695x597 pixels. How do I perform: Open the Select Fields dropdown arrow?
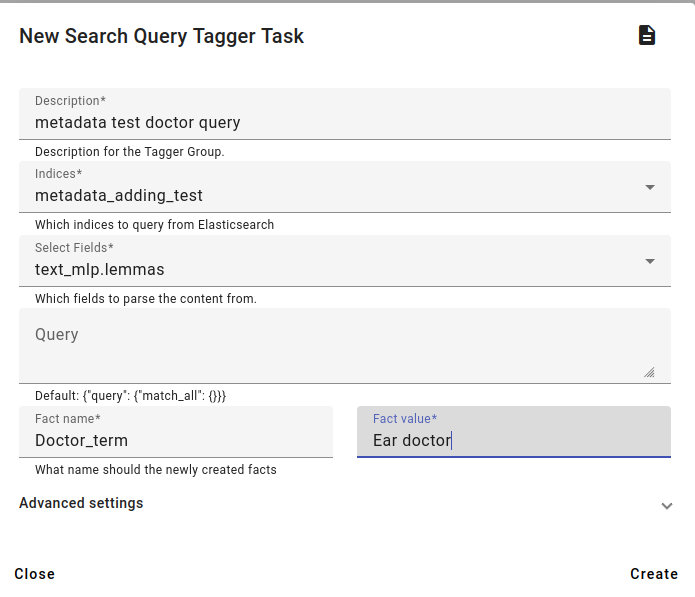tap(650, 261)
